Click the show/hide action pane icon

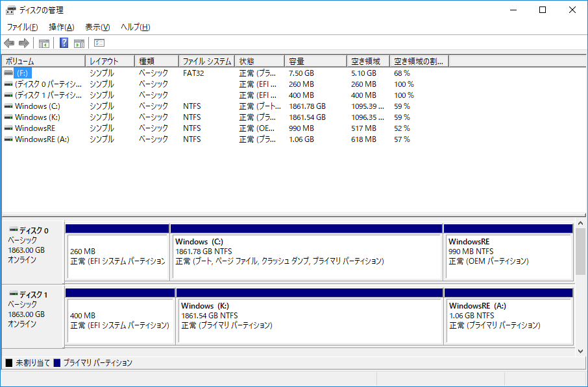79,43
